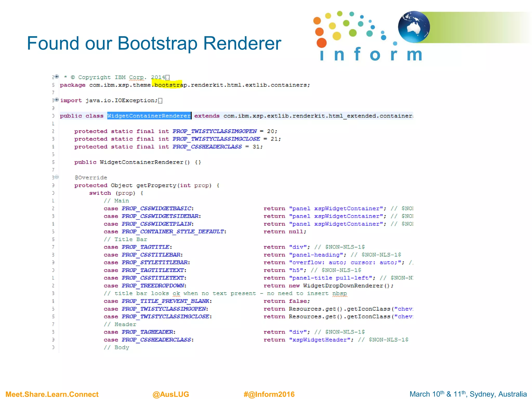Click the #@Inform2016 hashtag in footer
Screen dimensions: 532x399
[x=269, y=394]
